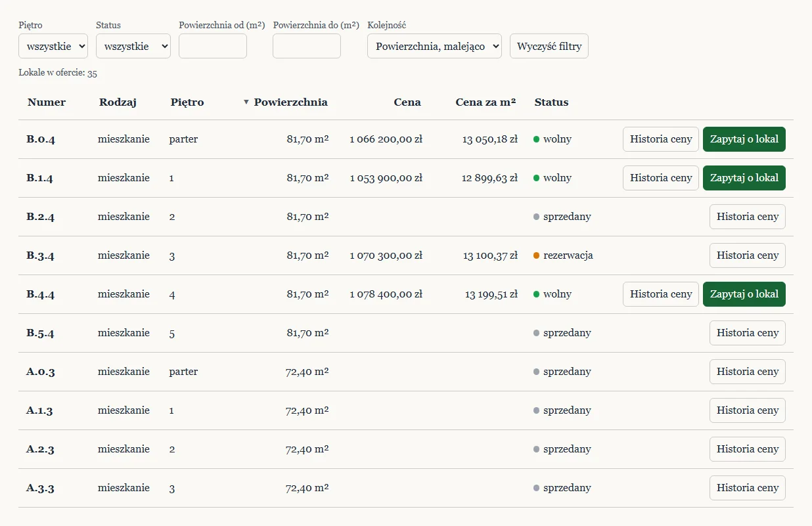Open the Kolejność sort dropdown
This screenshot has height=526, width=812.
[434, 46]
